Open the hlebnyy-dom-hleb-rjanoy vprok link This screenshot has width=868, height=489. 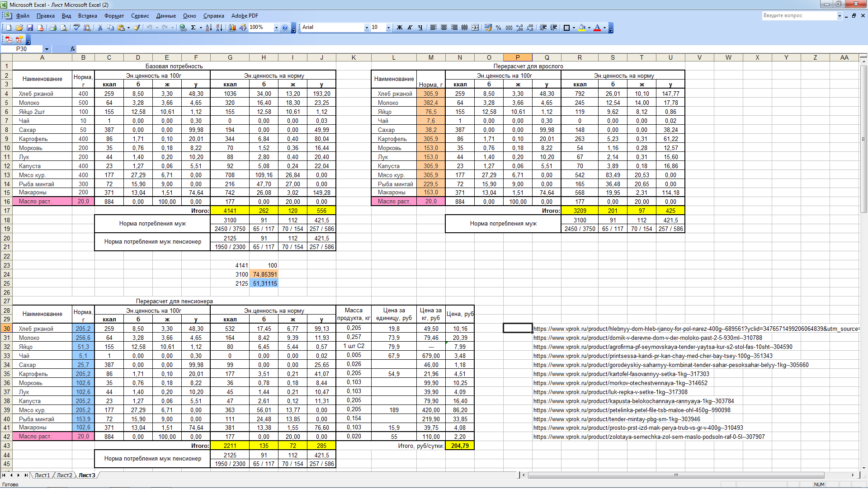click(x=696, y=329)
